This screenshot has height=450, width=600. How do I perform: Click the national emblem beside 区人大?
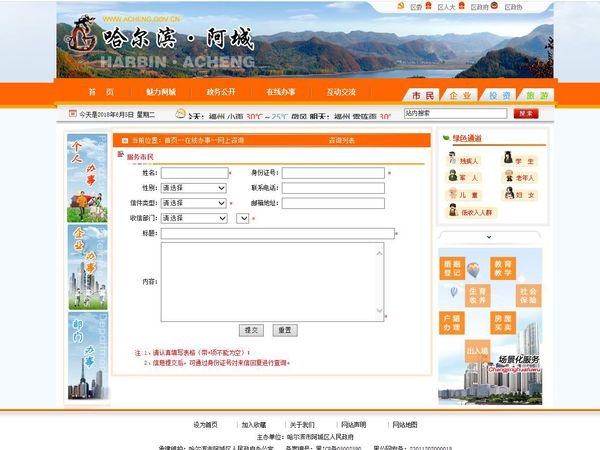428,6
